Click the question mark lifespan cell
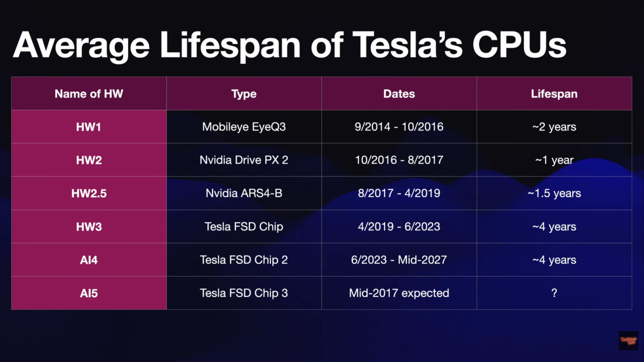 tap(554, 293)
